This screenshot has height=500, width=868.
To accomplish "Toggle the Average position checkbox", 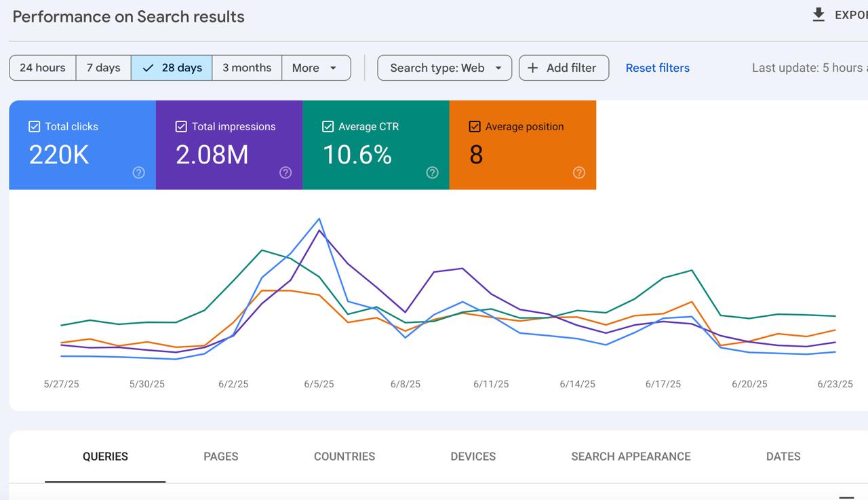I will (x=475, y=127).
